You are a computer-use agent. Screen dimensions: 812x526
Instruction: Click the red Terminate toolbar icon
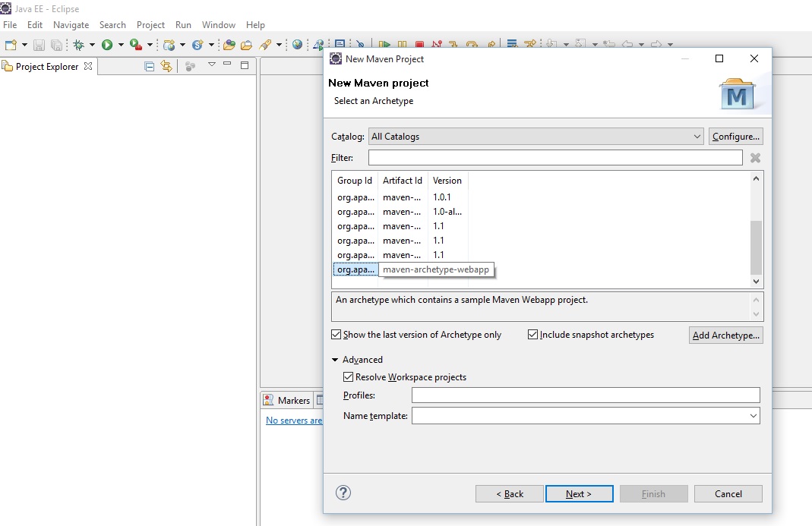click(x=419, y=45)
